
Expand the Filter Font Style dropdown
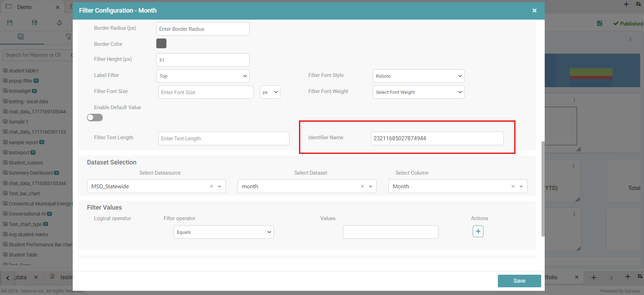418,76
